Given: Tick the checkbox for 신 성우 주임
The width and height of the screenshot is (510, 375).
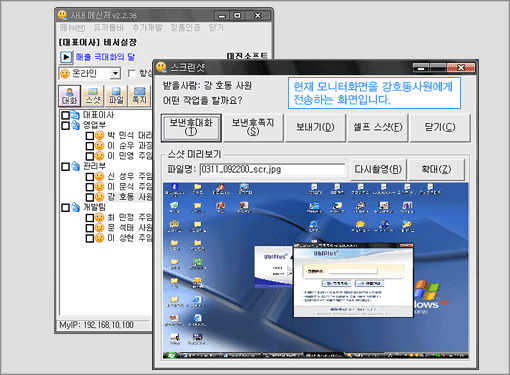Looking at the screenshot, I should (90, 177).
